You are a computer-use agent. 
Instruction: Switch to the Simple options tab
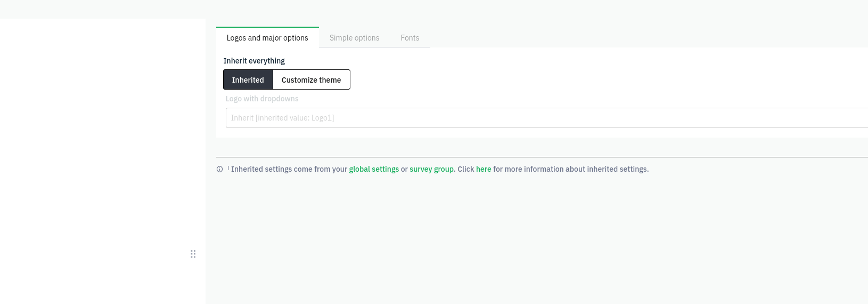pyautogui.click(x=354, y=38)
